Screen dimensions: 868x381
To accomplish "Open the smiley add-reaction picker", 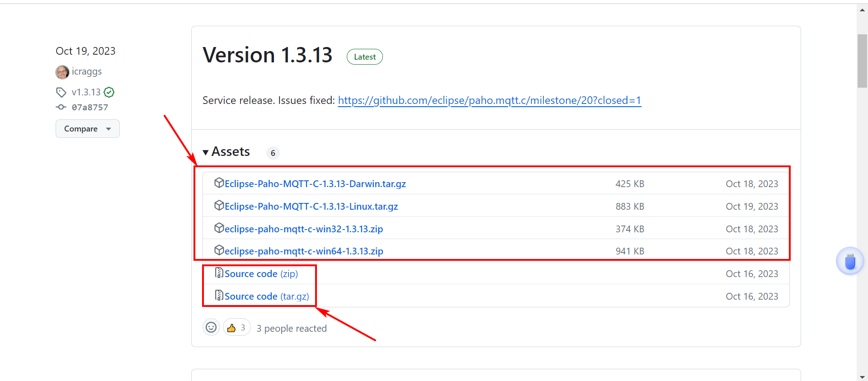I will point(211,327).
